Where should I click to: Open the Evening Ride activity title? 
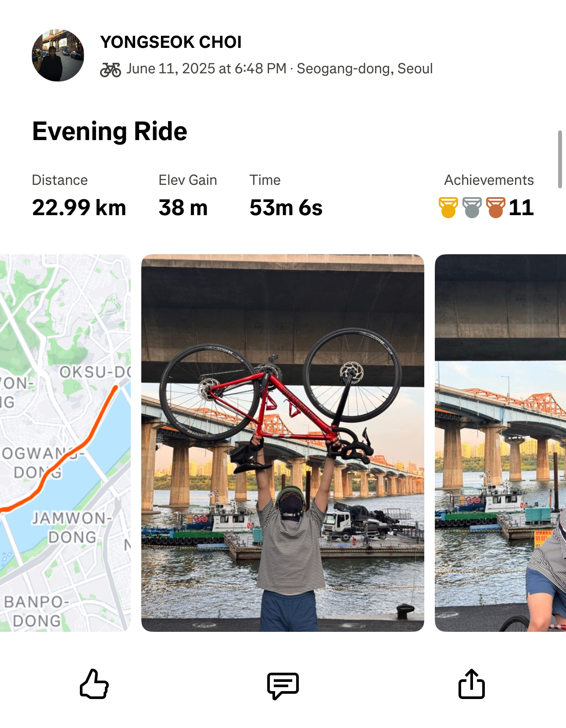pyautogui.click(x=110, y=131)
